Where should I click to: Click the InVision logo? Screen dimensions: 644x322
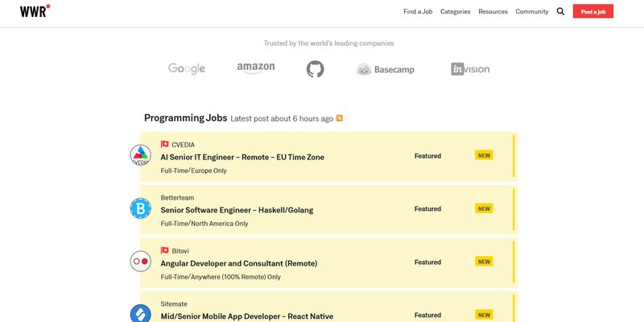point(470,69)
